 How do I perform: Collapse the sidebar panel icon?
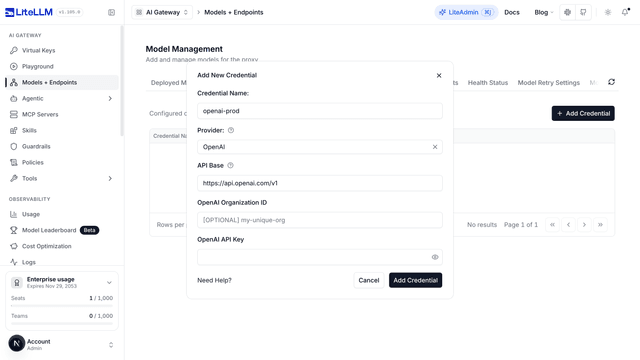tap(111, 12)
